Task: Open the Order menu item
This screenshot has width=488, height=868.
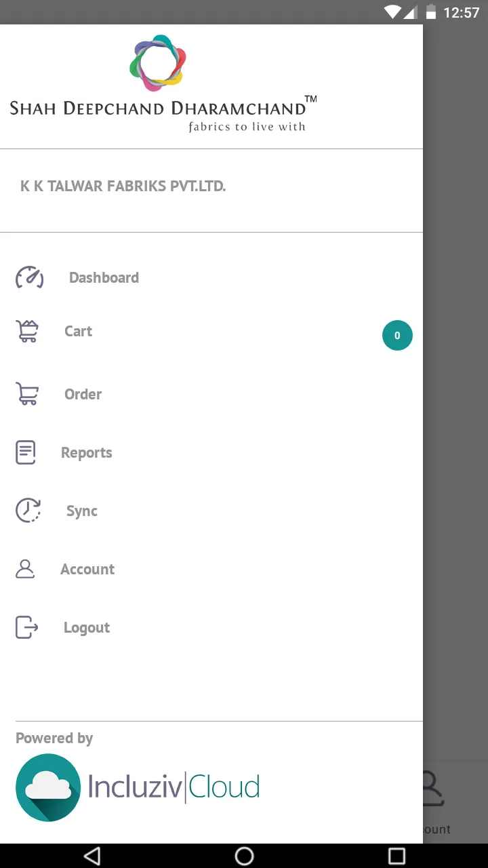Action: point(83,394)
